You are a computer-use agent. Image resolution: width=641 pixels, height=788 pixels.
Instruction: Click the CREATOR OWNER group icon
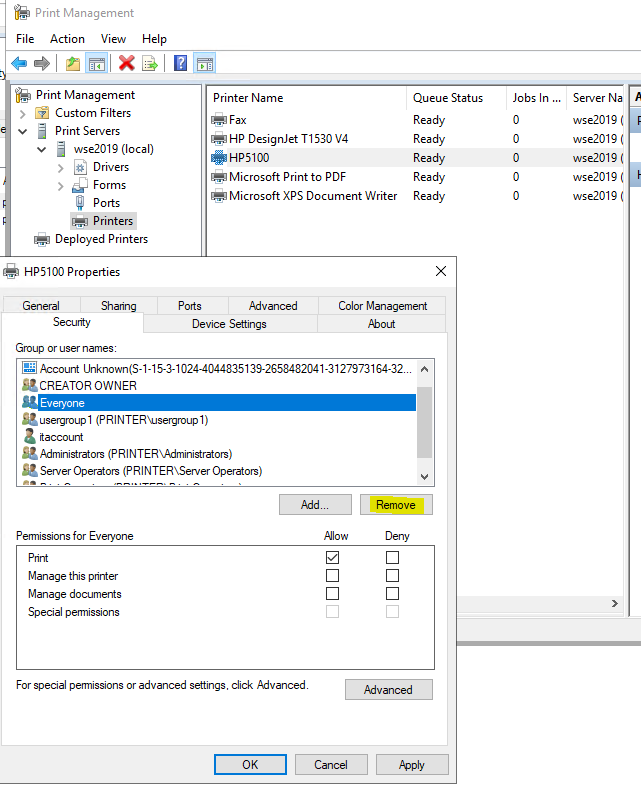tap(30, 385)
